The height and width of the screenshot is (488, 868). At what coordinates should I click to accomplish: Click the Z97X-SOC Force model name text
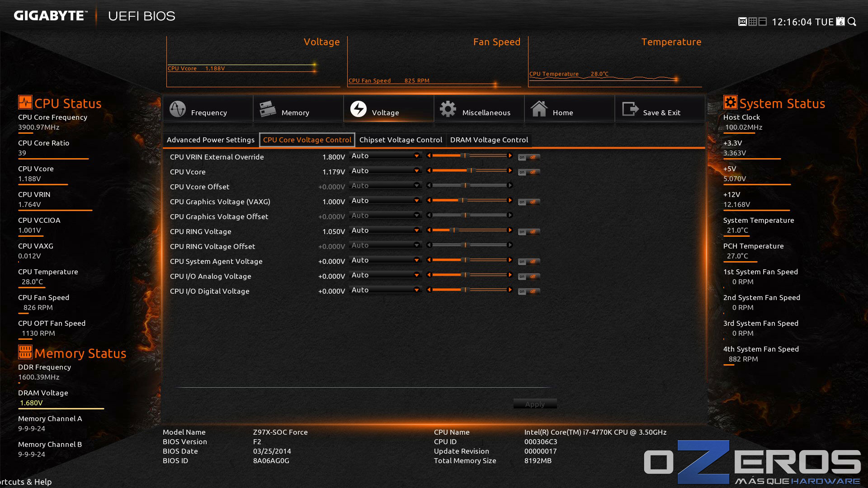coord(280,432)
